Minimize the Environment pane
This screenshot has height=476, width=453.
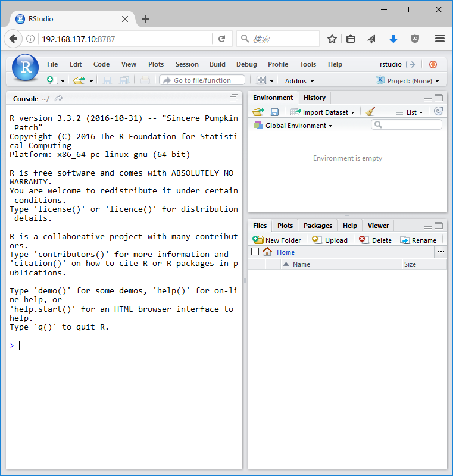point(428,99)
